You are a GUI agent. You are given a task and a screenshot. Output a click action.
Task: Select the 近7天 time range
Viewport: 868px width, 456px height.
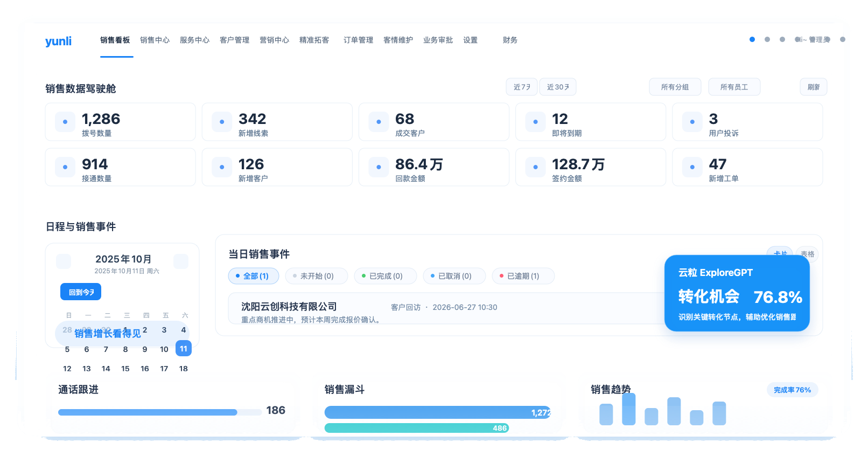[x=522, y=87]
